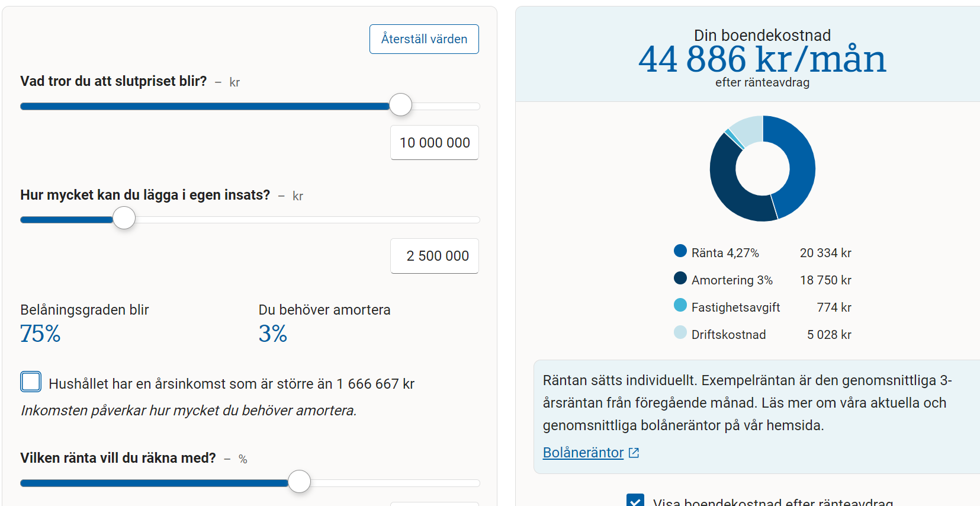Click the Amortering 3% legend dot
This screenshot has width=980, height=506.
[680, 278]
